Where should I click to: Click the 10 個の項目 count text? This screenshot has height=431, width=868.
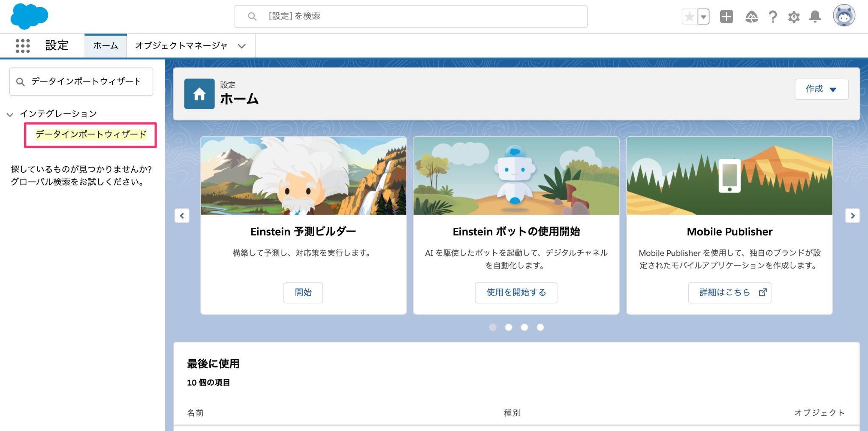coord(209,383)
